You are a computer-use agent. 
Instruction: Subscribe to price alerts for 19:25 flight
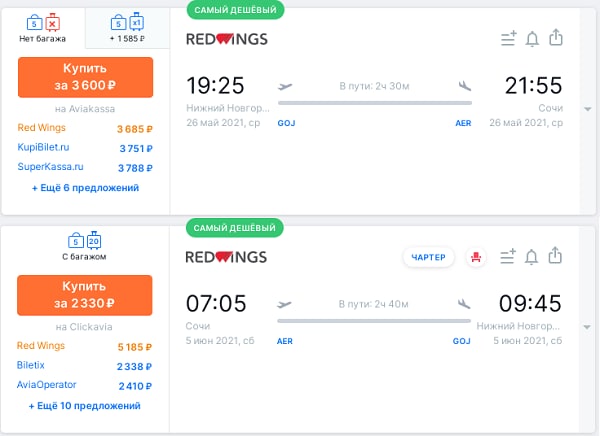(532, 39)
